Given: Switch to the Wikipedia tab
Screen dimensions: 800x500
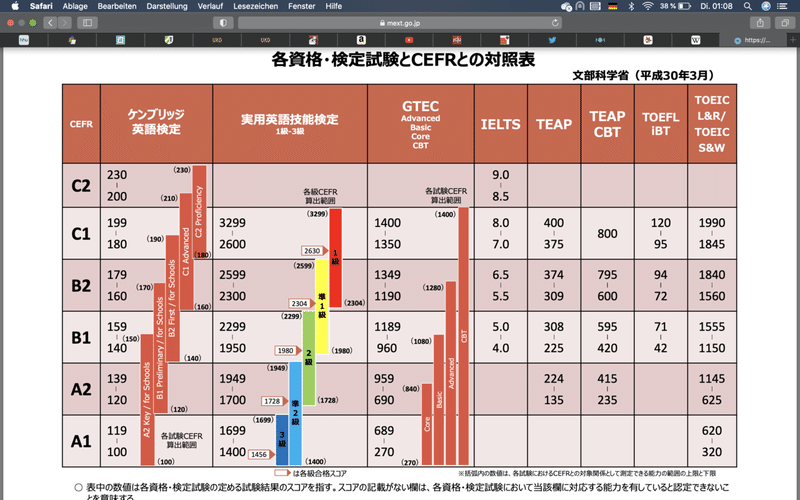Looking at the screenshot, I should pos(695,40).
